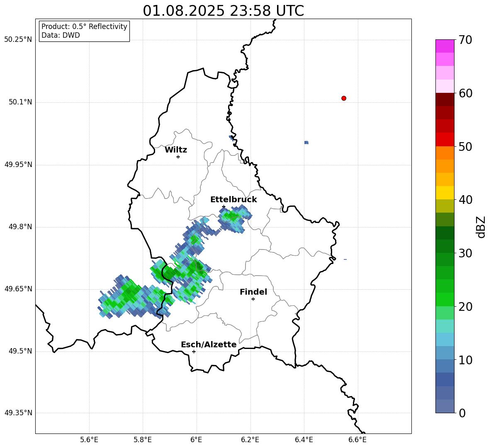Click the 49.35°N latitude label
The height and width of the screenshot is (448, 491).
(18, 413)
